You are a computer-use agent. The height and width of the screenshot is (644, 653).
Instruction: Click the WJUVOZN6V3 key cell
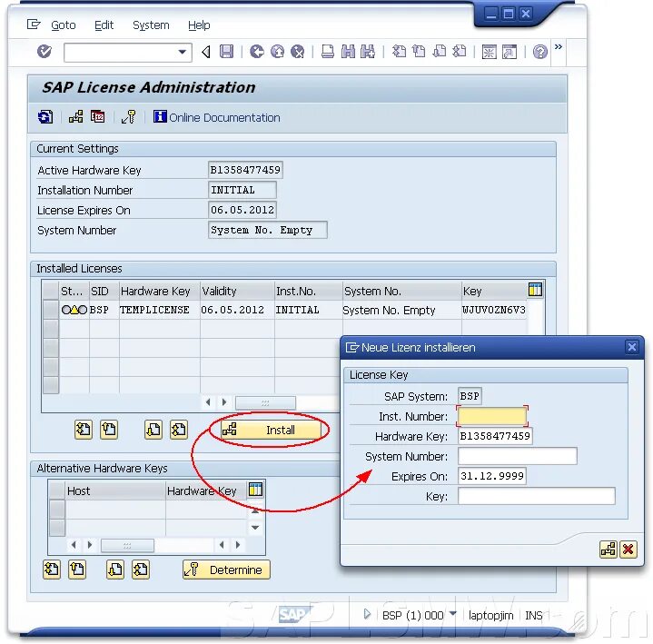pyautogui.click(x=494, y=310)
